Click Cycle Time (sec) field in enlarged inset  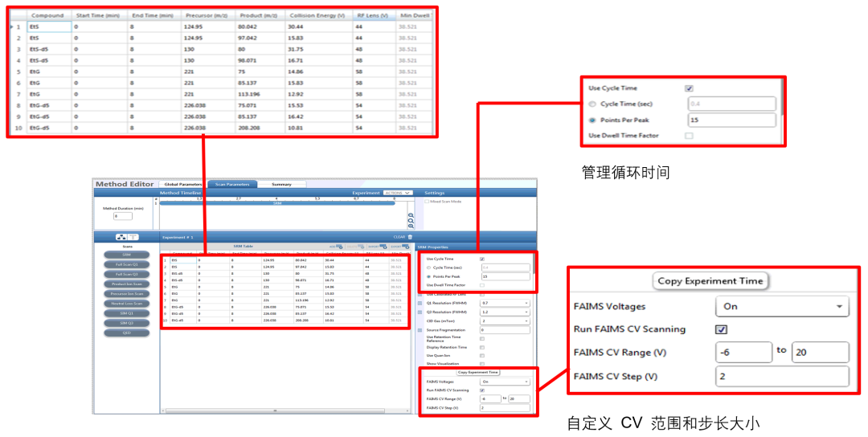(x=732, y=104)
